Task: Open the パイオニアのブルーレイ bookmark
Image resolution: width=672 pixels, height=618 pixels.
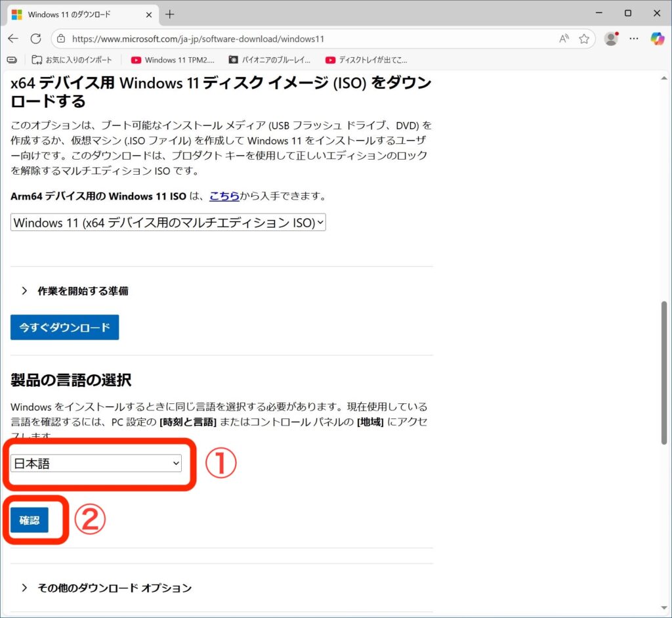Action: [270, 60]
